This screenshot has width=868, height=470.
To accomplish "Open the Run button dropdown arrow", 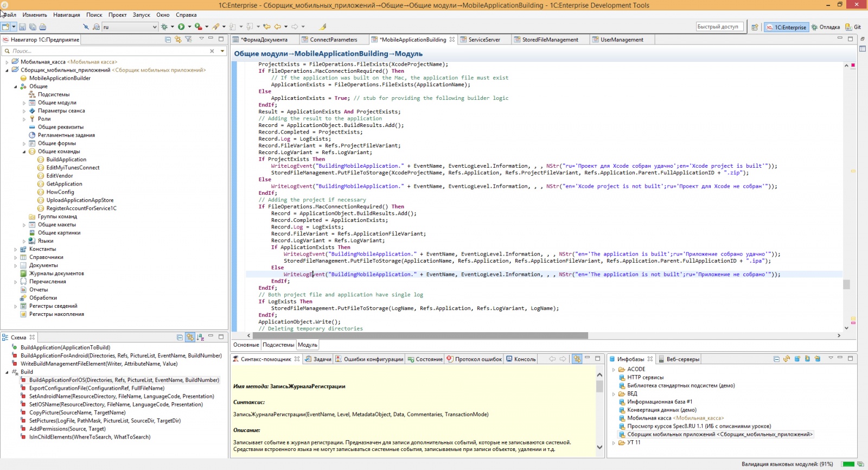I will 189,27.
